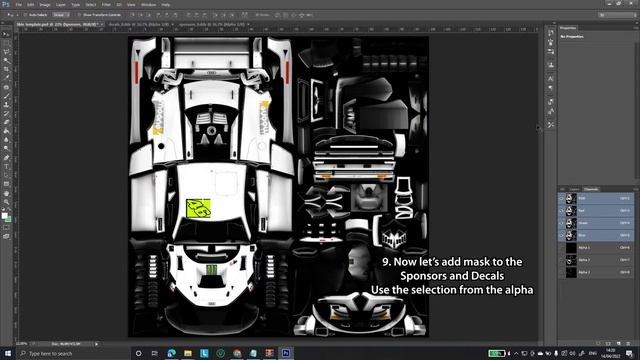The width and height of the screenshot is (640, 360).
Task: Select the Crop tool
Action: pos(6,69)
